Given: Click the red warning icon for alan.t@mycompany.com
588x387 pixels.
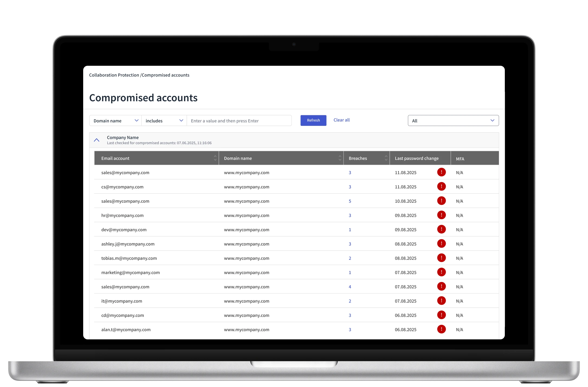Looking at the screenshot, I should click(441, 329).
